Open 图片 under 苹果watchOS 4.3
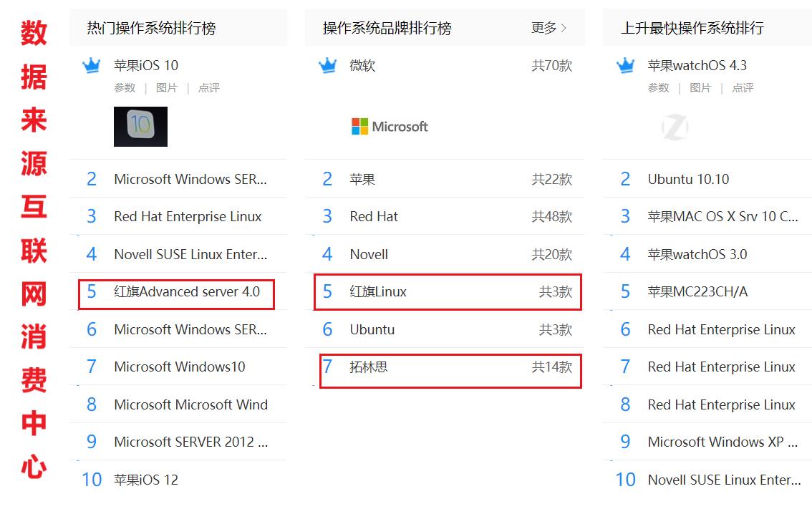 click(701, 88)
